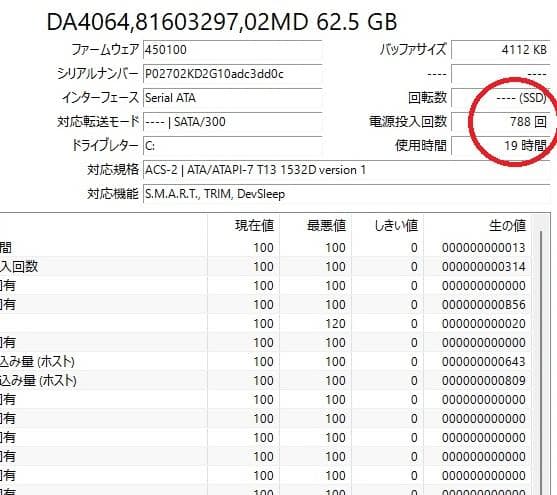Select raw value cell 000000000643
Image resolution: width=557 pixels, height=495 pixels.
point(483,362)
